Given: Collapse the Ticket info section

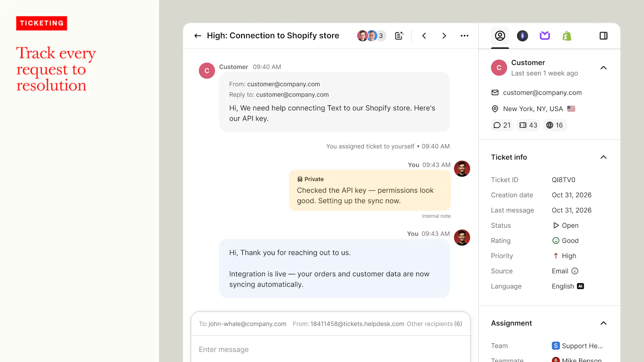Looking at the screenshot, I should tap(603, 157).
